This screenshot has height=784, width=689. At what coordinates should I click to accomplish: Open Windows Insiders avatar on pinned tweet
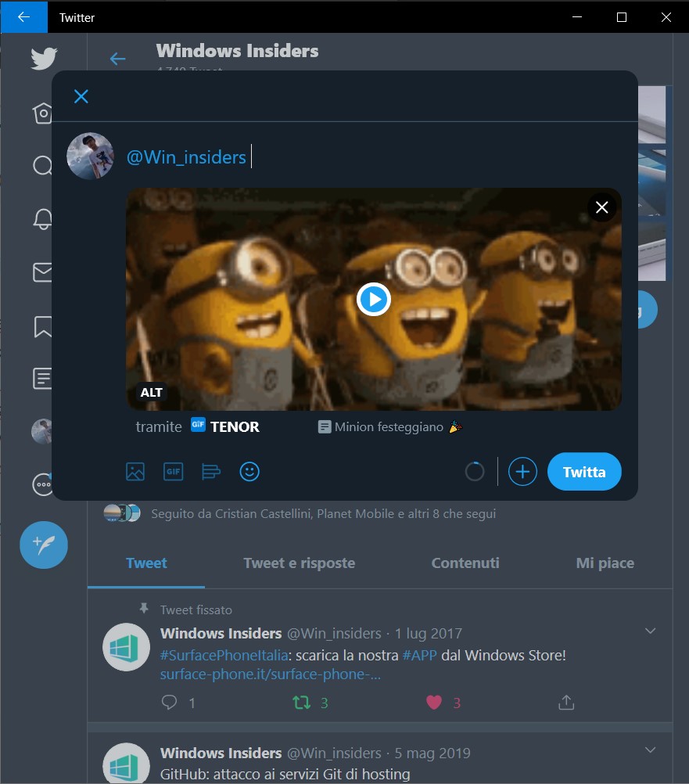pyautogui.click(x=126, y=647)
